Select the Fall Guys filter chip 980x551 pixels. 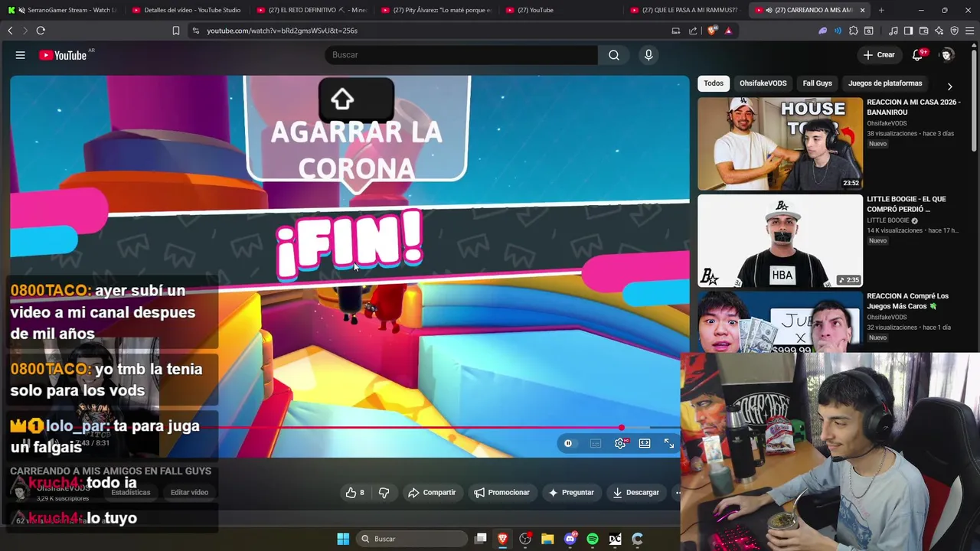pos(817,83)
